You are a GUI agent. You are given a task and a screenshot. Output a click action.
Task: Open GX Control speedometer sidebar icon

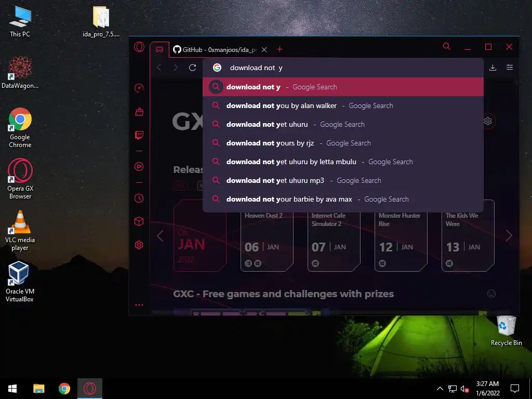pos(139,88)
